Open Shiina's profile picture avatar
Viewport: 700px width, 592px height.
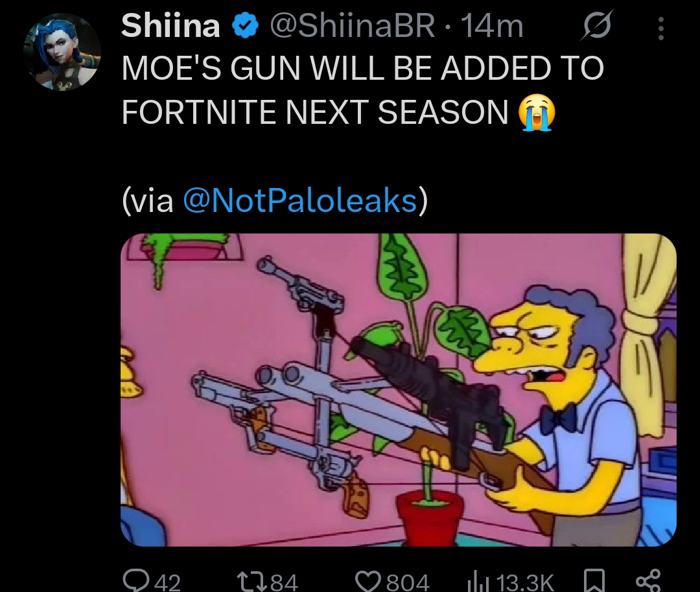62,51
